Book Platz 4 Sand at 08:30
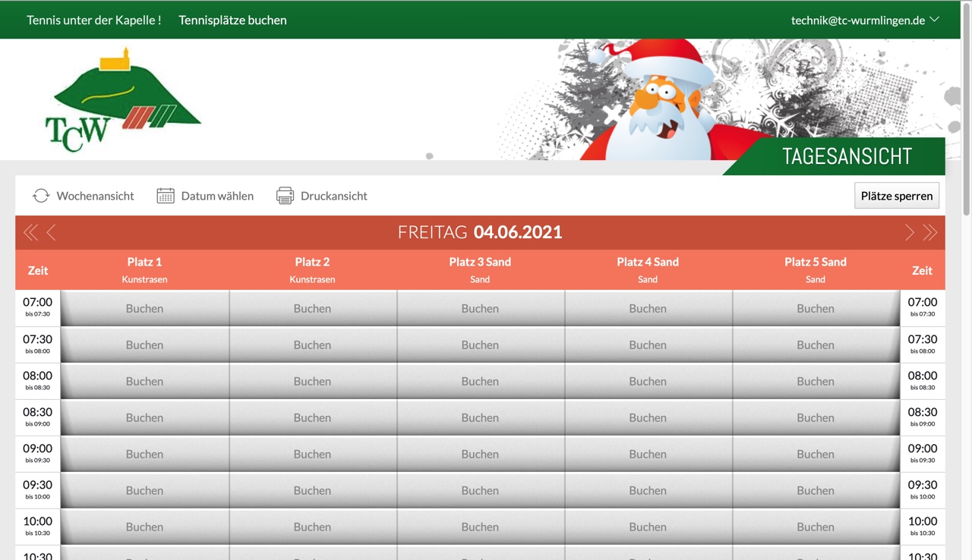The image size is (972, 560). [648, 417]
